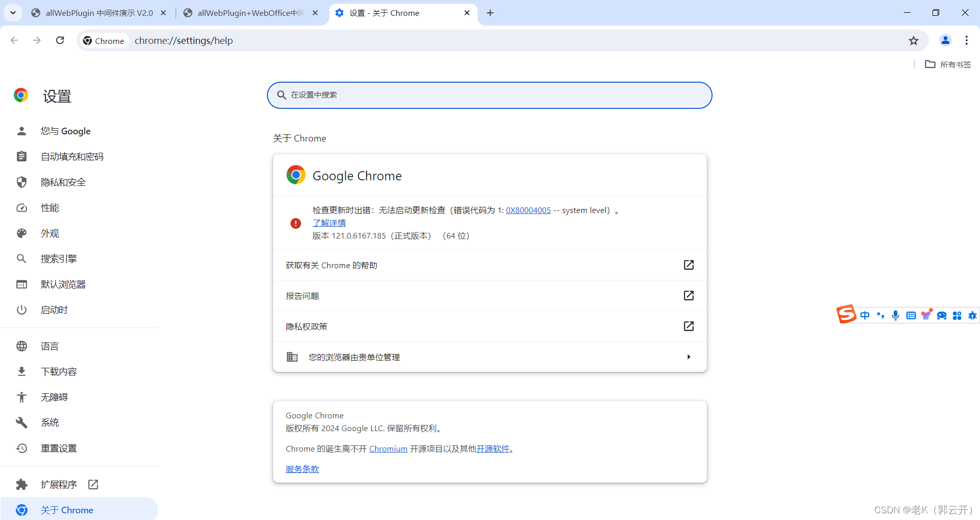Image resolution: width=980 pixels, height=520 pixels.
Task: Close the allWebPlugin 中间件演示 V2.0 tab
Action: pyautogui.click(x=163, y=13)
